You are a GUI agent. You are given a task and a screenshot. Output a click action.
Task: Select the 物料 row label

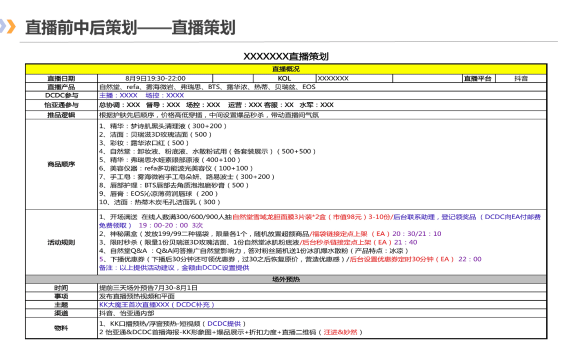(x=61, y=328)
